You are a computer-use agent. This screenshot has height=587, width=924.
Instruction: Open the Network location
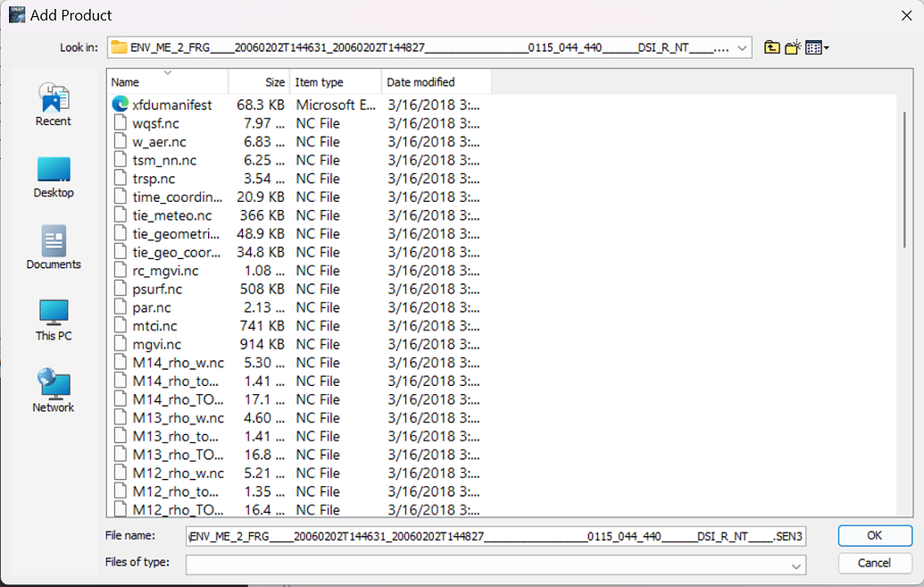(54, 390)
